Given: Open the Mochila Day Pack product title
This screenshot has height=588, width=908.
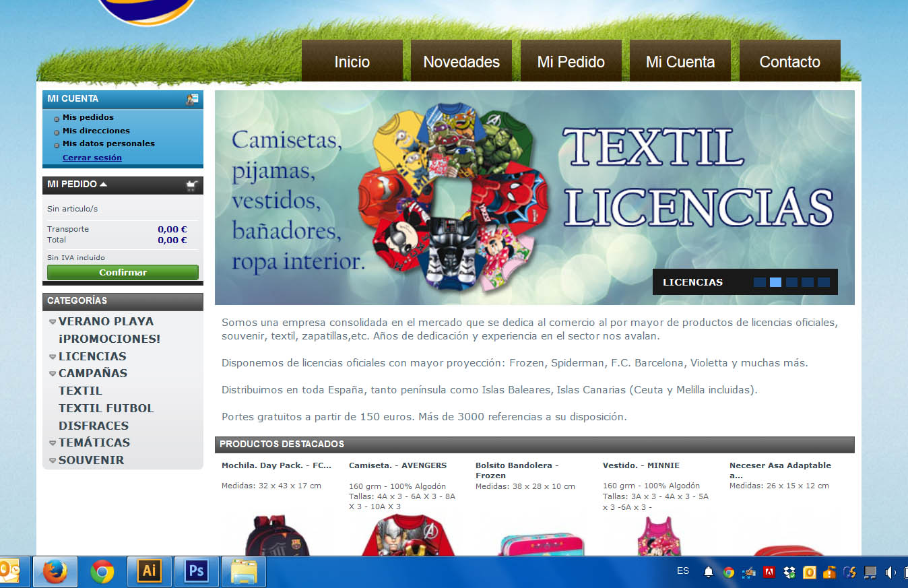Looking at the screenshot, I should 276,465.
